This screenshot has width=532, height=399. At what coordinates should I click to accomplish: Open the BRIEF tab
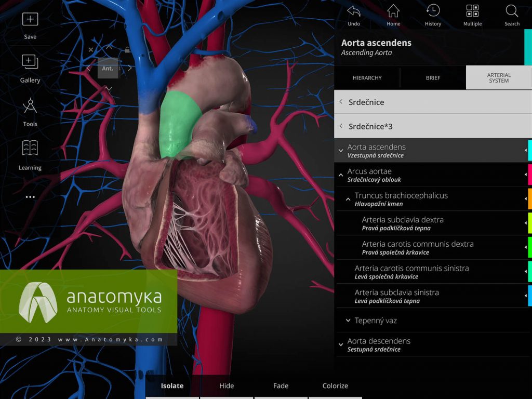[x=433, y=77]
